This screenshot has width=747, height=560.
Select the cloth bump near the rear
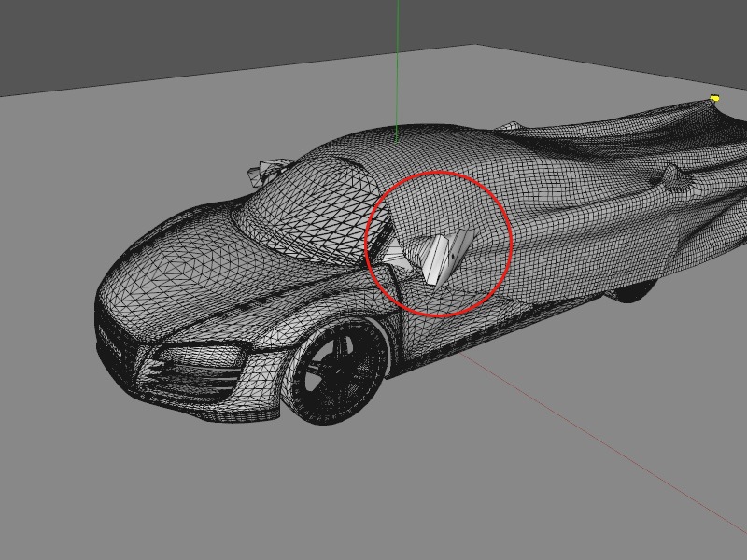(670, 177)
